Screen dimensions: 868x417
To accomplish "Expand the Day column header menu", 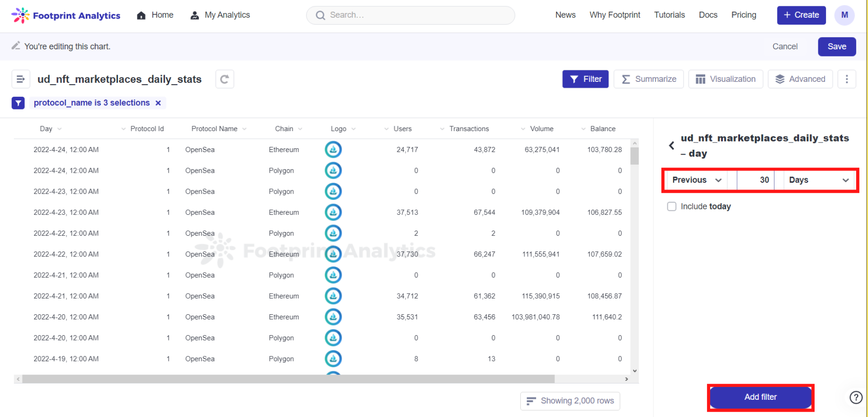I will point(60,129).
